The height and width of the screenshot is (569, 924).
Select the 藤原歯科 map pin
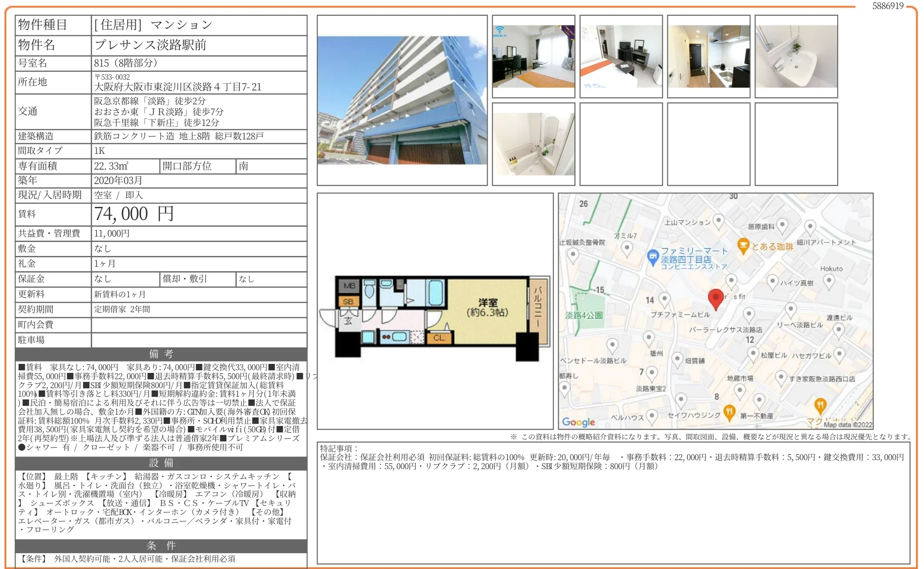782,224
